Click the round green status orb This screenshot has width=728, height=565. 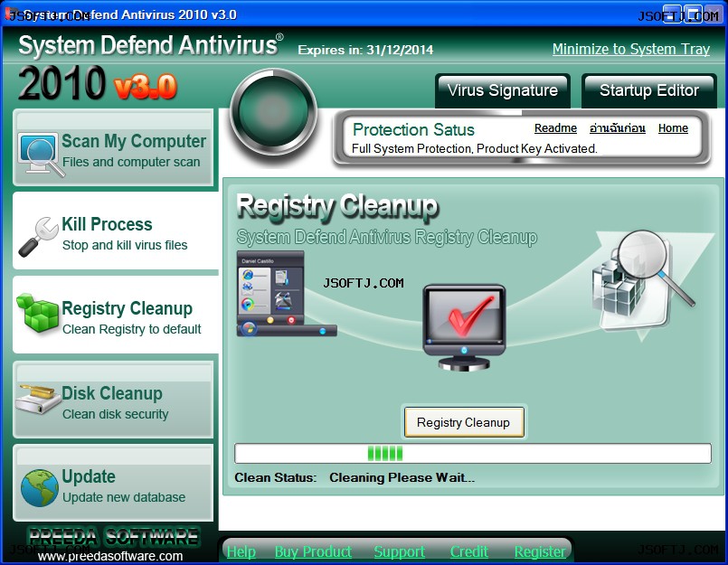point(274,113)
